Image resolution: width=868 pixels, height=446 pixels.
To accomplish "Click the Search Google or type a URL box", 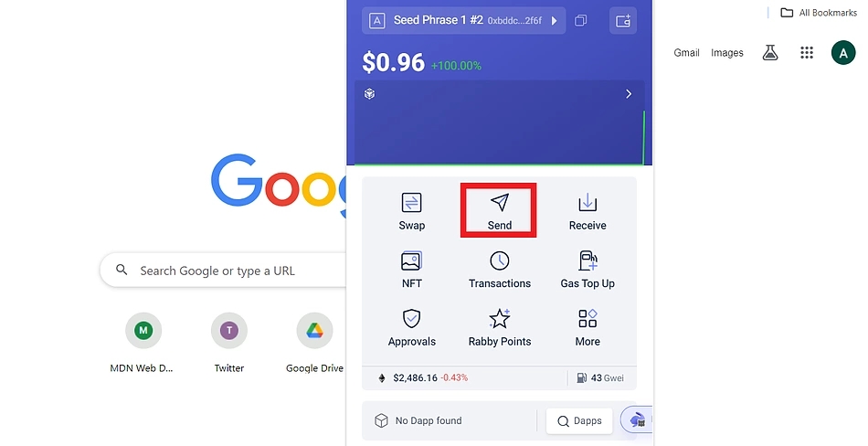I will point(223,271).
